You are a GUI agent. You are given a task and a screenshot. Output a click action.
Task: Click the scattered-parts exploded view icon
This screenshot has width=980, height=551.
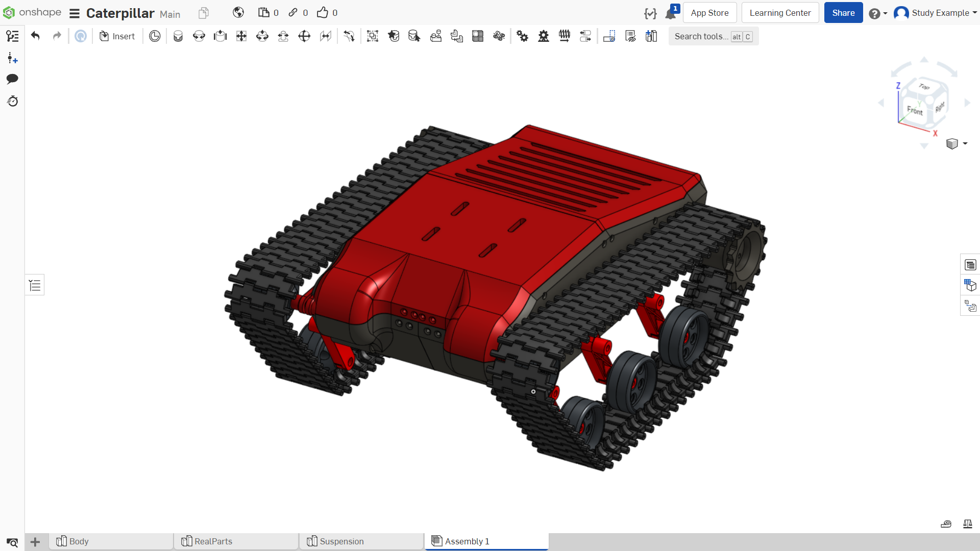tap(499, 36)
